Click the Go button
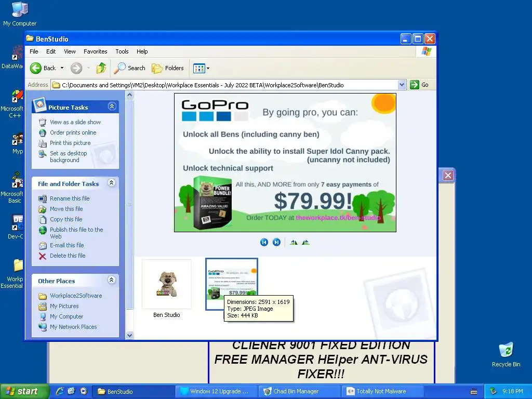This screenshot has height=399, width=532. tap(419, 85)
